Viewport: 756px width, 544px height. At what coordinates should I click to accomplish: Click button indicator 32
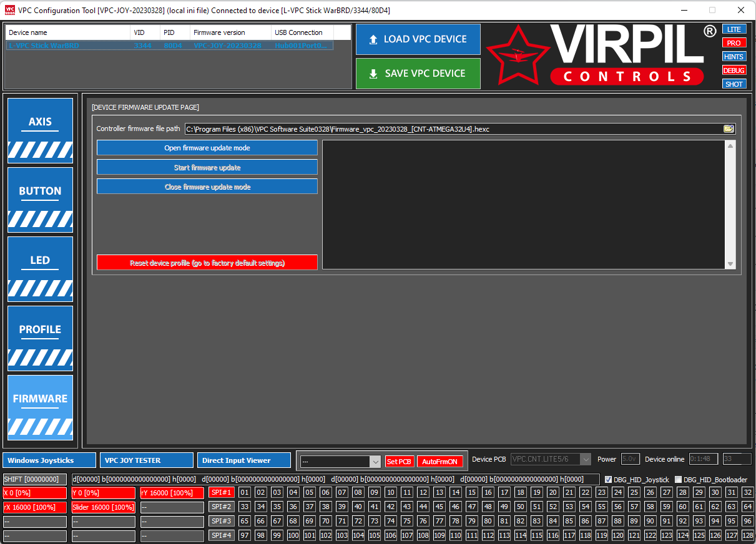click(x=748, y=493)
